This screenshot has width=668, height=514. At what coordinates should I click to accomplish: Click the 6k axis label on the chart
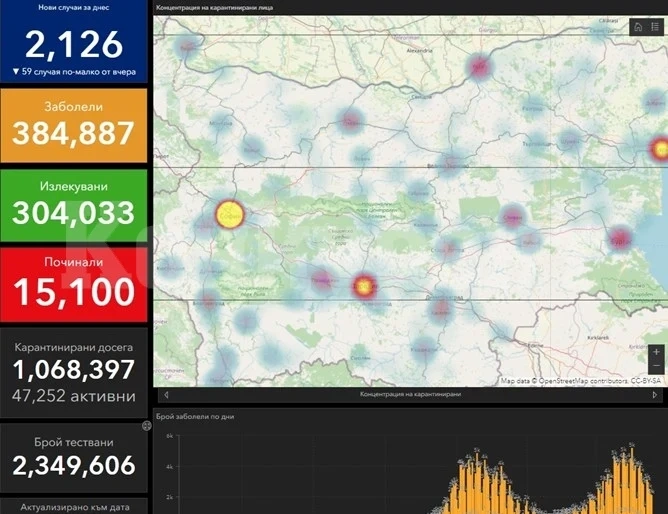coord(170,436)
